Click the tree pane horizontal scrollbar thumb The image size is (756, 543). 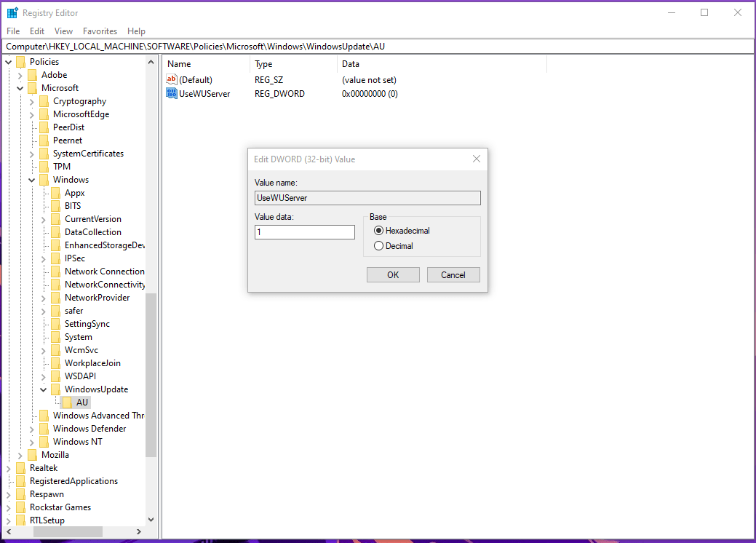[x=68, y=531]
